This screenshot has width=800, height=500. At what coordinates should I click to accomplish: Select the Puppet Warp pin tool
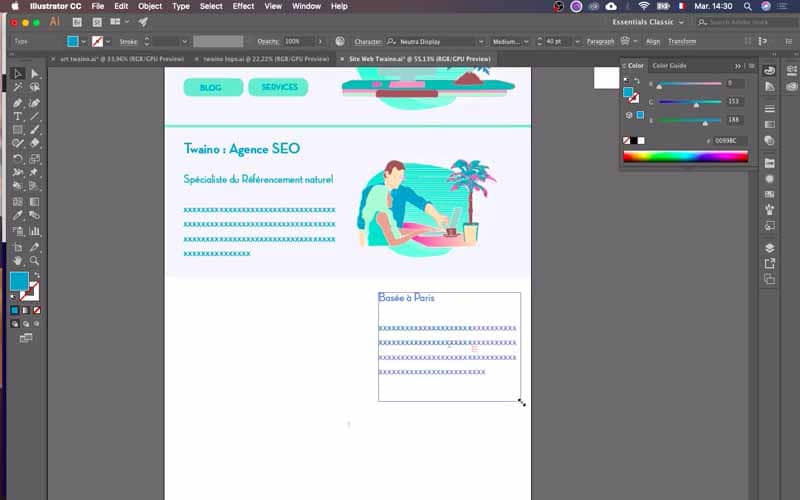(x=34, y=172)
